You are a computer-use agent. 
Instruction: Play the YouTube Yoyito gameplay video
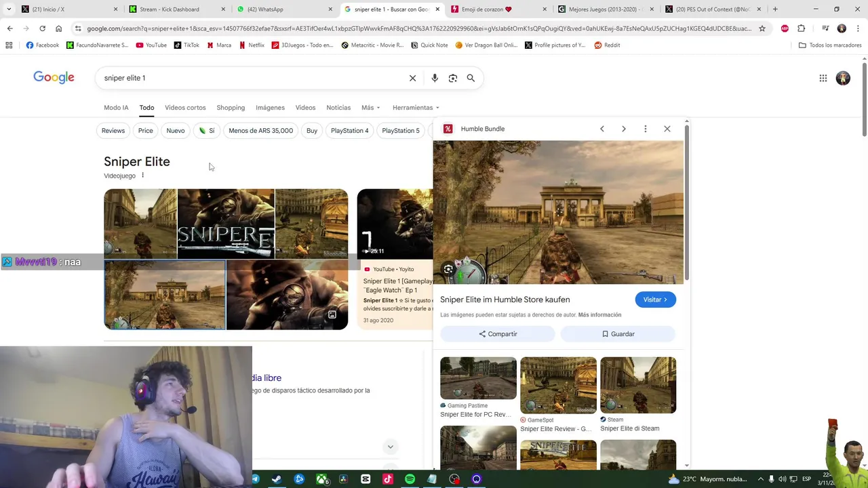[x=395, y=224]
